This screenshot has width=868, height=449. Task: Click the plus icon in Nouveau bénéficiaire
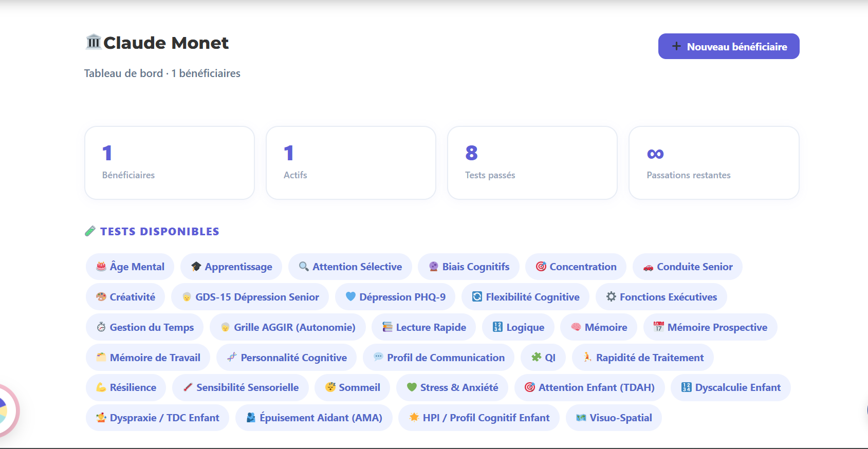[676, 46]
